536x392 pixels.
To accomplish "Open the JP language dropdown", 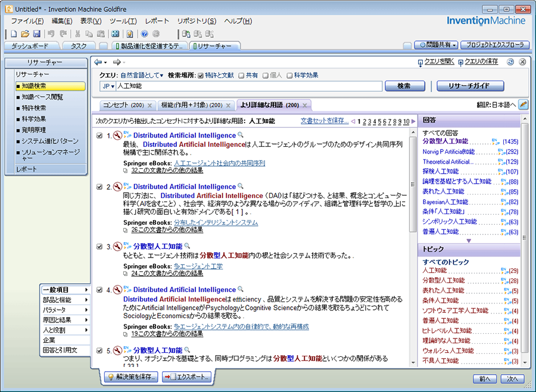I will click(x=108, y=86).
